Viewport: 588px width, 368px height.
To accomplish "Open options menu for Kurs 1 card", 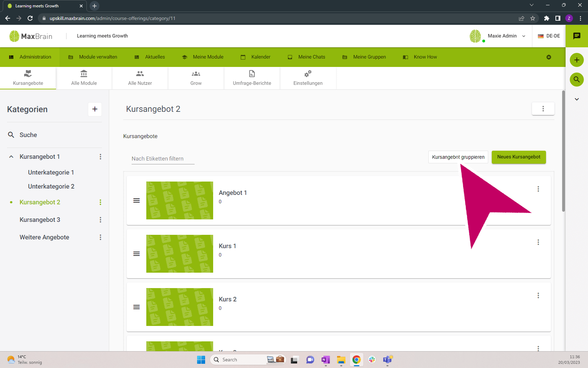I will coord(538,242).
